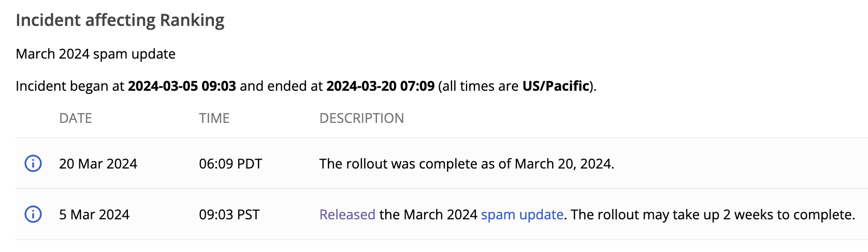Select the "5 Mar 2024" date cell
Screen dimensions: 868x252
point(94,215)
